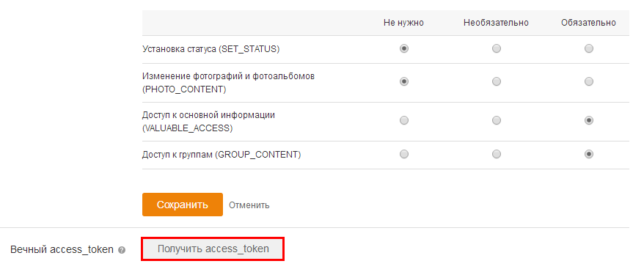Image resolution: width=644 pixels, height=272 pixels.
Task: Select Не нужно for VALUABLE_ACCESS
Action: click(404, 121)
